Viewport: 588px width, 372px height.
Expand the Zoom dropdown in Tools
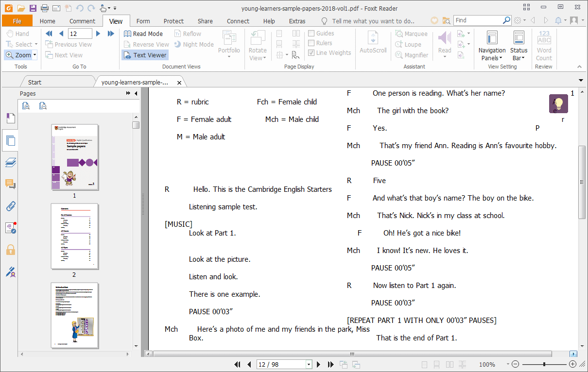point(35,55)
